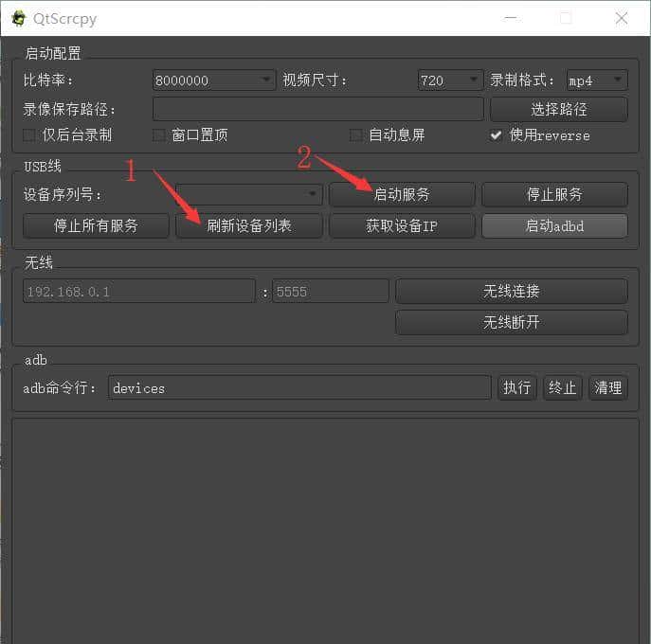Image resolution: width=651 pixels, height=644 pixels.
Task: Click the 终止 button
Action: [562, 388]
